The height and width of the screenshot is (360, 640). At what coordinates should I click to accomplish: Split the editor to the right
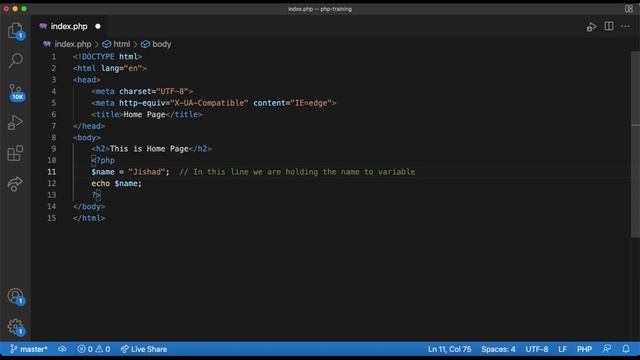(x=609, y=26)
